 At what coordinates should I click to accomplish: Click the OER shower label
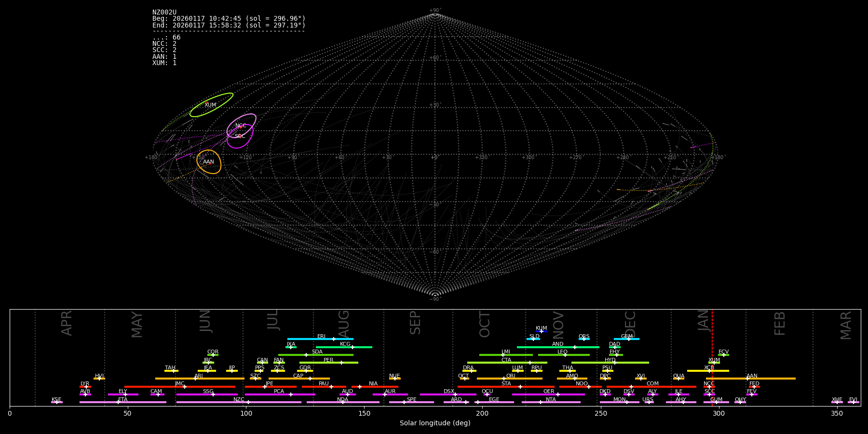coord(549,392)
